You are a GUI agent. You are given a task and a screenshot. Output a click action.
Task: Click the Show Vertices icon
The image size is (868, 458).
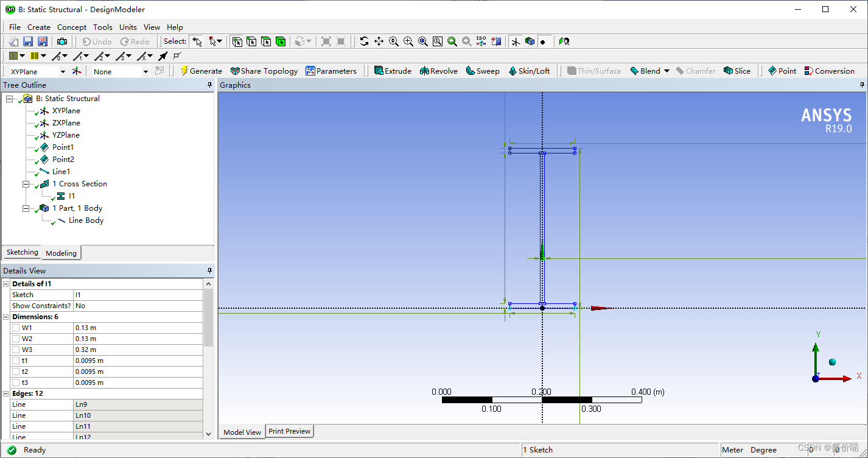point(177,56)
